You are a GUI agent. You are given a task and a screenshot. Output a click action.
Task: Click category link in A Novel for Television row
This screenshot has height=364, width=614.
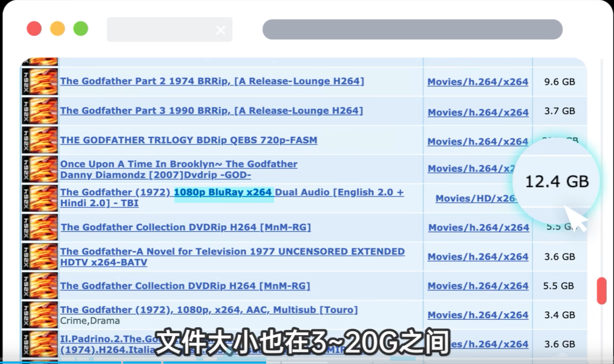(478, 256)
